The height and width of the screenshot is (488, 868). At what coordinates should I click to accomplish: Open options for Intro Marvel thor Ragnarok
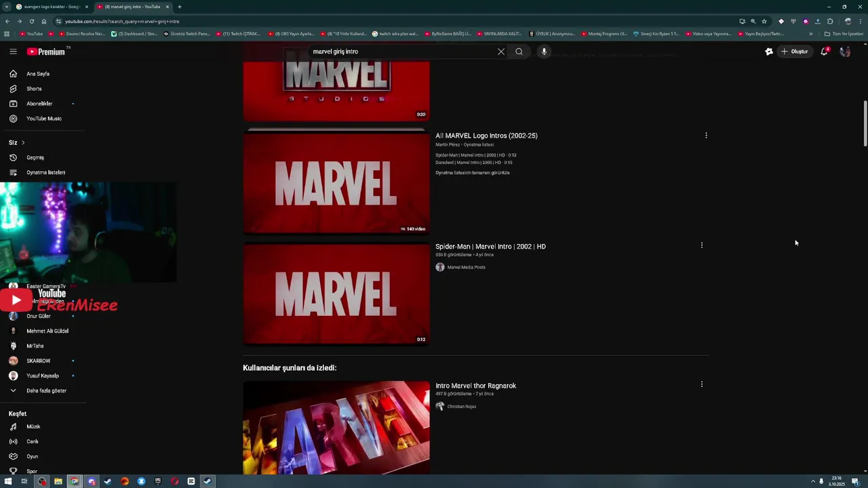(702, 384)
